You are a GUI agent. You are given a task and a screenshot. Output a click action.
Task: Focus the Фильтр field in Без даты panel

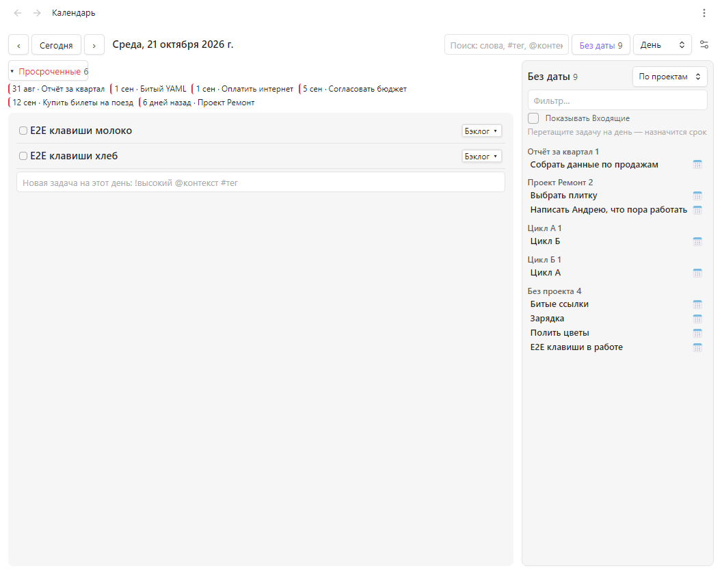617,101
